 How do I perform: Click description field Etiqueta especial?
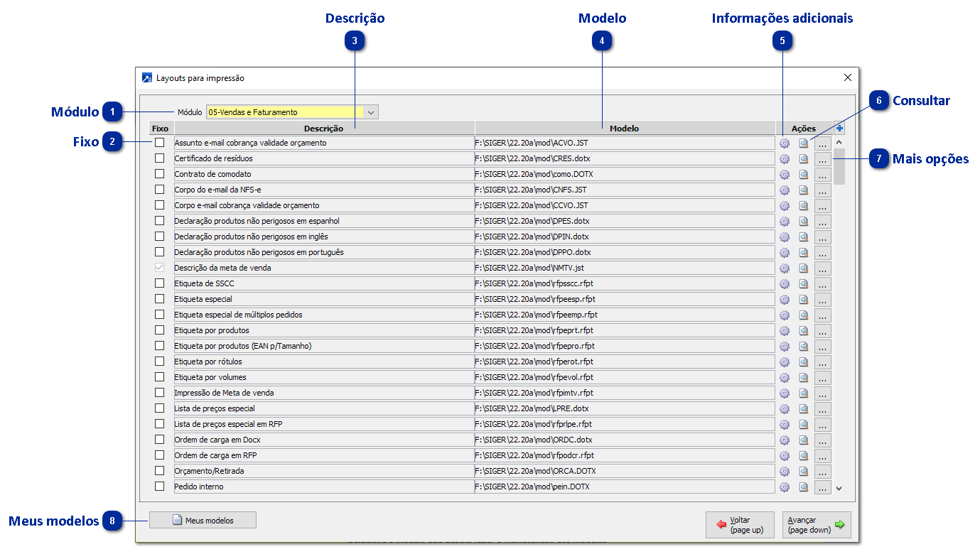(x=324, y=300)
